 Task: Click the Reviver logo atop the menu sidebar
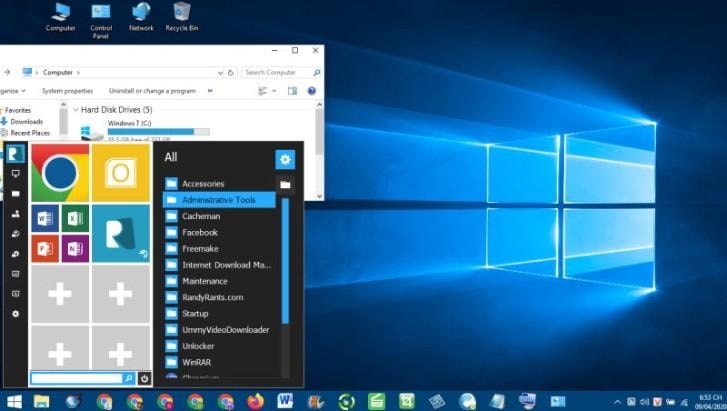click(x=15, y=154)
